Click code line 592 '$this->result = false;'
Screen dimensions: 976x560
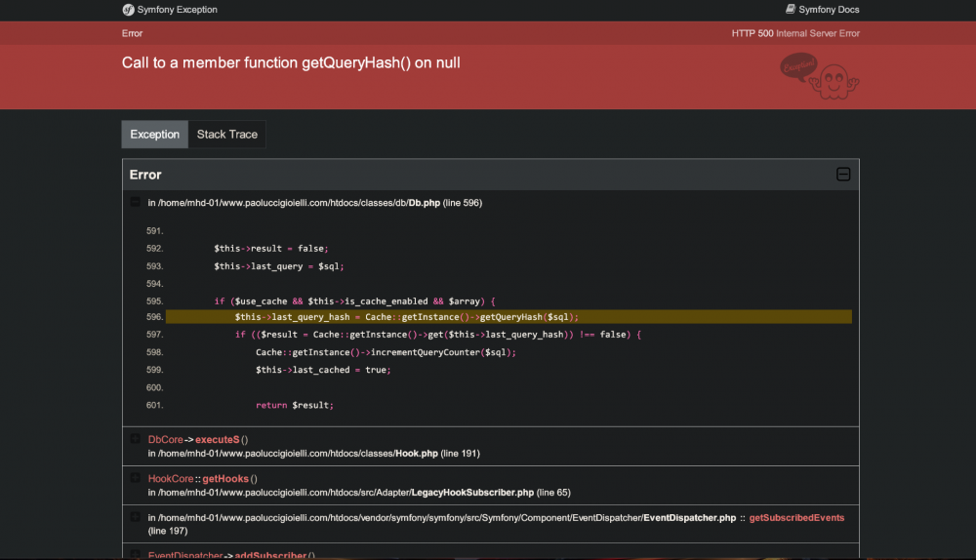click(270, 248)
